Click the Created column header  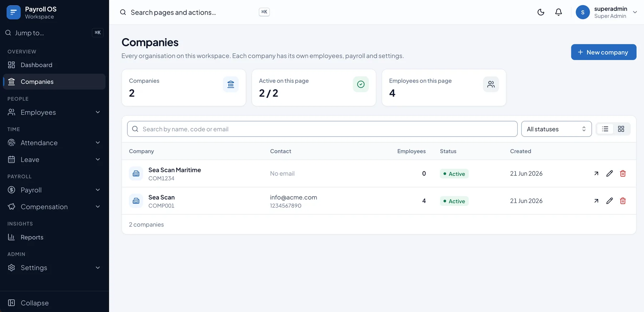click(521, 151)
